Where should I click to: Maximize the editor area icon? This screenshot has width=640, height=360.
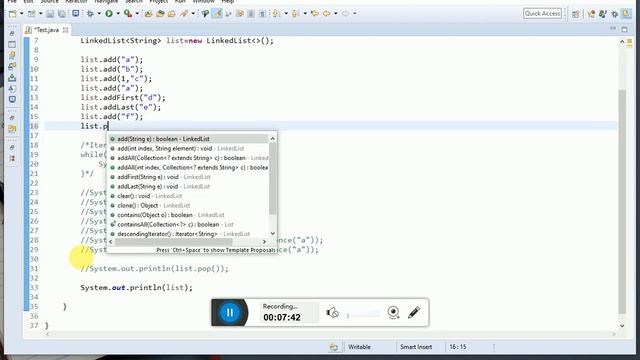(624, 29)
